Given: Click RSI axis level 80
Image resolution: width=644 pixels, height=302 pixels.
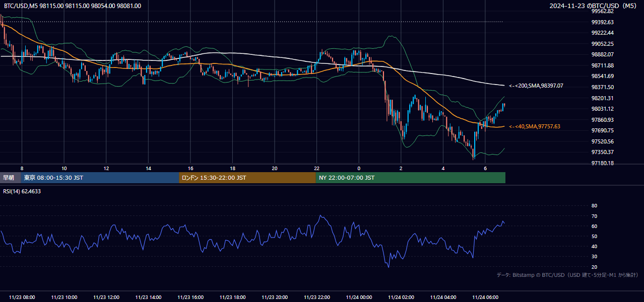Looking at the screenshot, I should click(594, 206).
